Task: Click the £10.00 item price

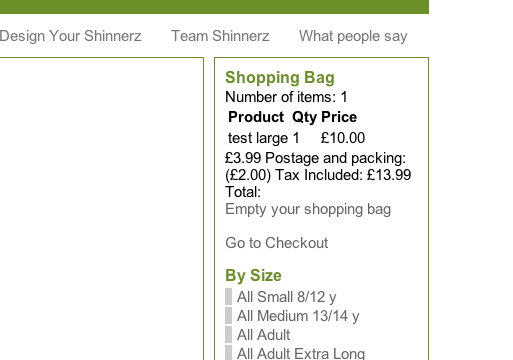Action: click(343, 138)
